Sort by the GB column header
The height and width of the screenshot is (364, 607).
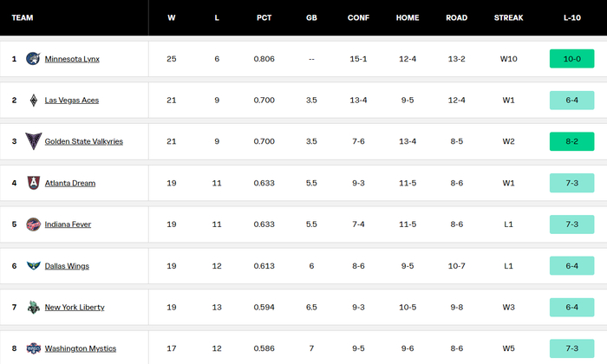pyautogui.click(x=311, y=17)
